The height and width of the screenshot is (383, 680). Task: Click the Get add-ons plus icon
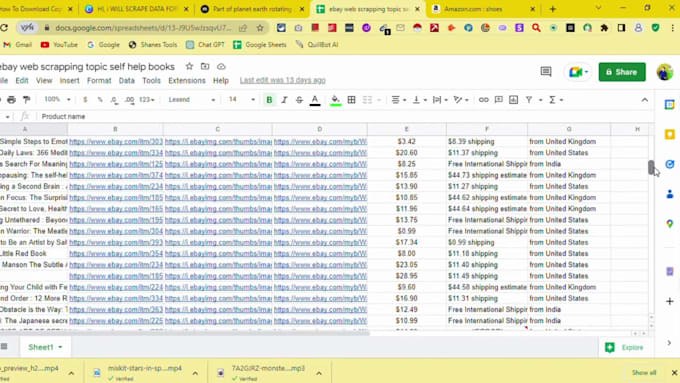coord(670,301)
